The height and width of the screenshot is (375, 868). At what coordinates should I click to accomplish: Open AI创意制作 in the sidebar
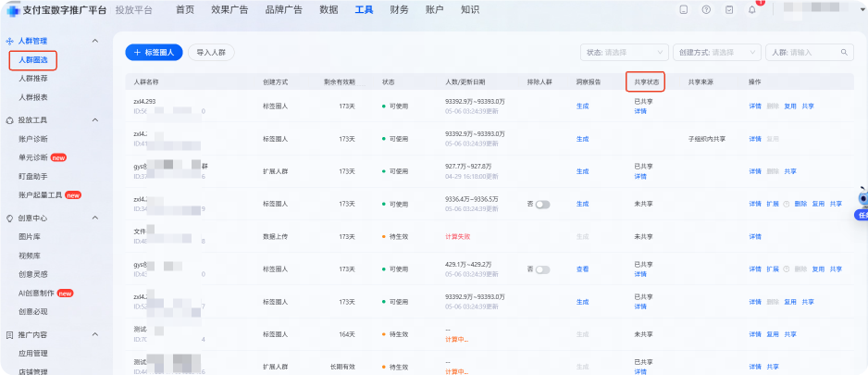[37, 293]
